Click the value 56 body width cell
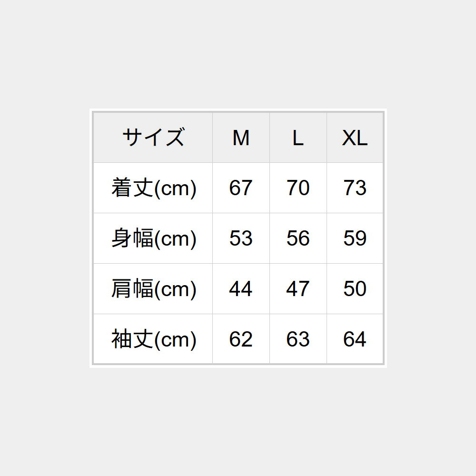Viewport: 476px width, 476px height. (x=298, y=238)
